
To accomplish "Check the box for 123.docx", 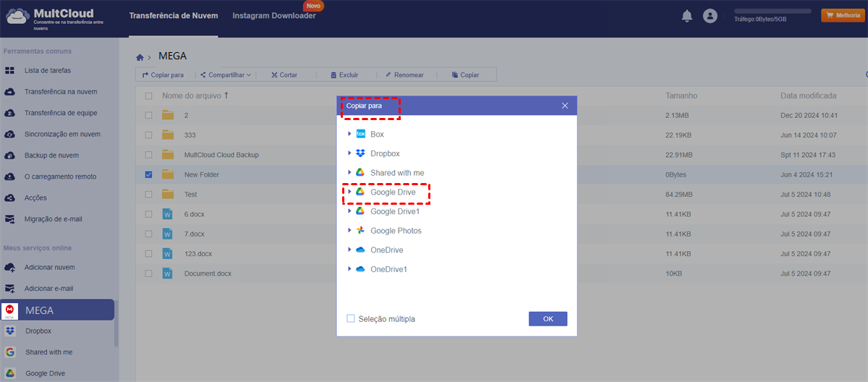I will pyautogui.click(x=148, y=254).
